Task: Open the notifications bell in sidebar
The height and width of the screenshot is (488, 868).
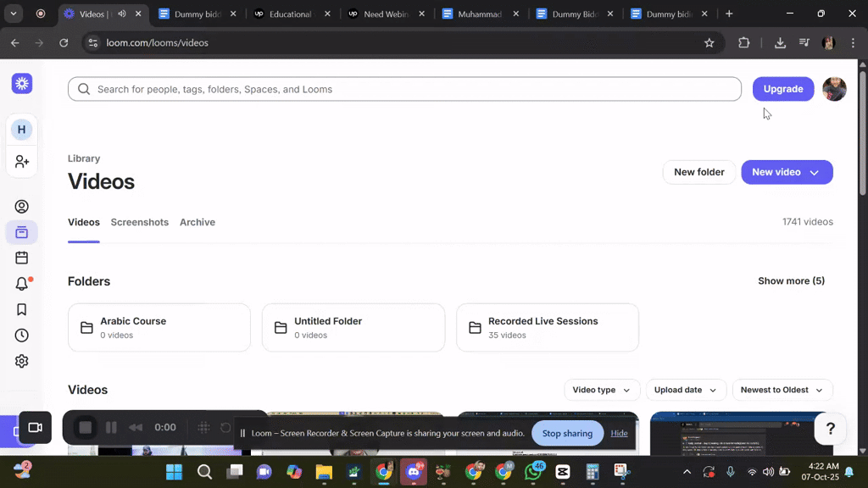Action: (x=21, y=283)
